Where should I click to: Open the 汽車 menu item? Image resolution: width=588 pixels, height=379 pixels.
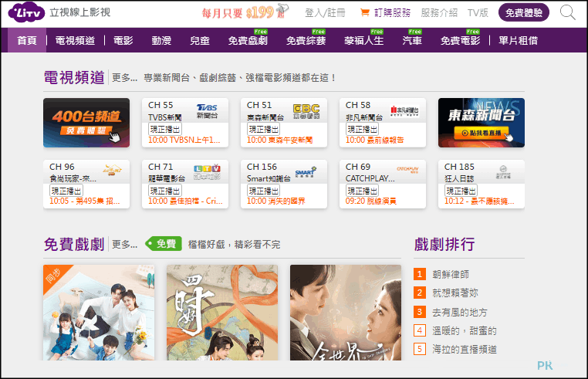coord(412,40)
